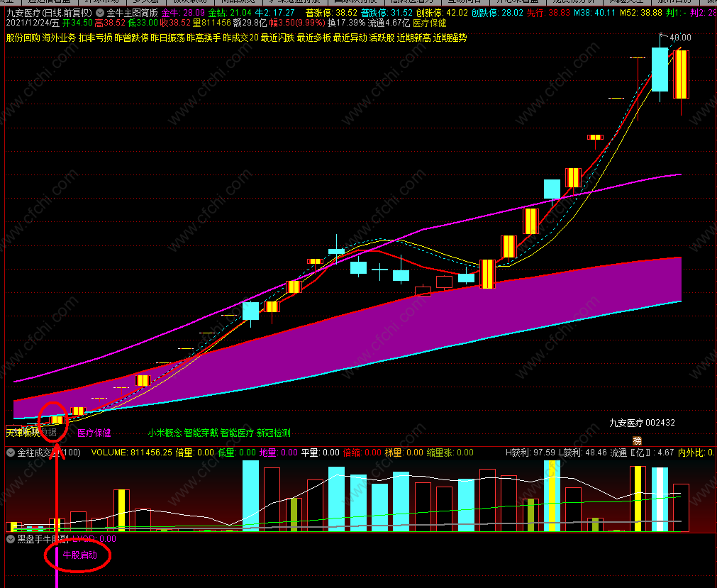This screenshot has width=717, height=588.
Task: Click the 低33.00 low price readout
Action: (143, 23)
